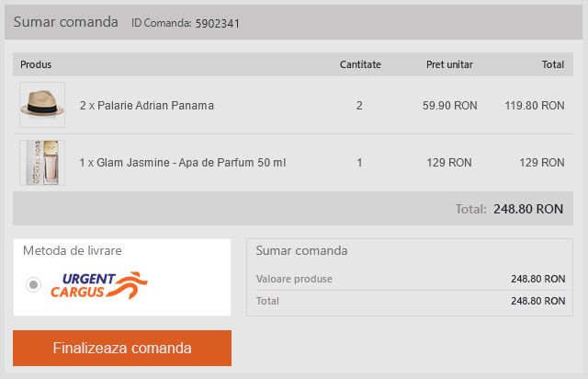The image size is (588, 379).
Task: Click the Panama hat product thumbnail
Action: point(42,105)
